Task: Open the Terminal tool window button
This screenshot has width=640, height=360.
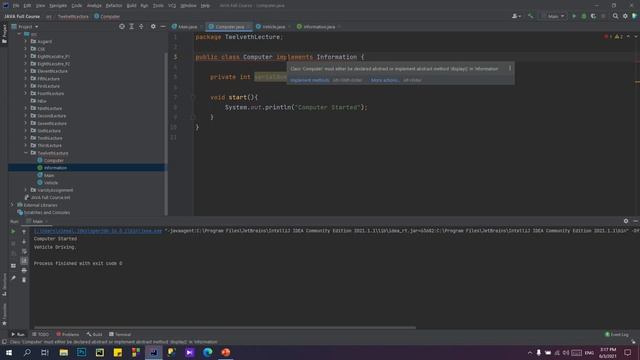Action: click(x=120, y=334)
